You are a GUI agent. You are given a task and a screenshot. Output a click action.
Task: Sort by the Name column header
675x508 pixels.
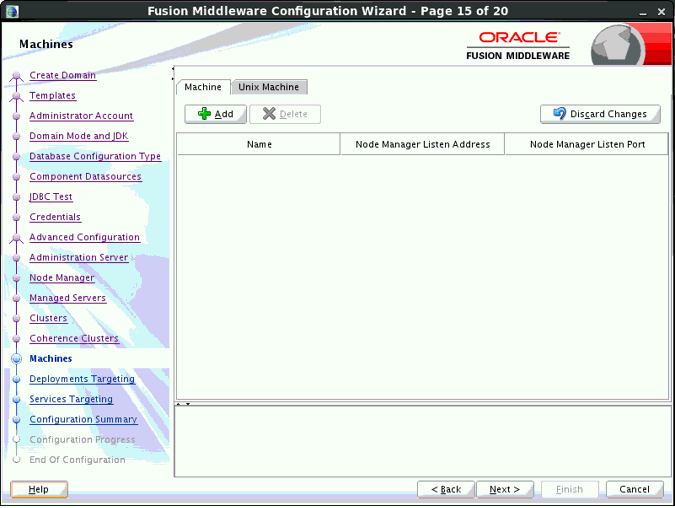tap(259, 144)
